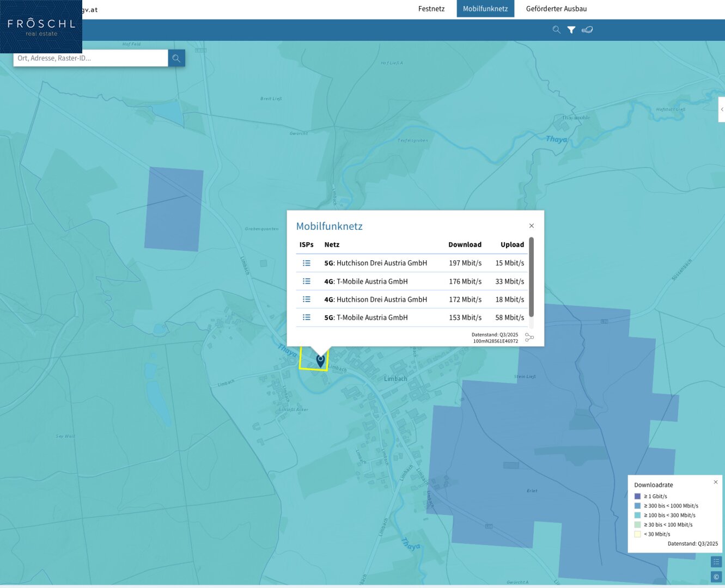Screen dimensions: 725x588
Task: Click the filter funnel icon in the blue toolbar
Action: [571, 30]
